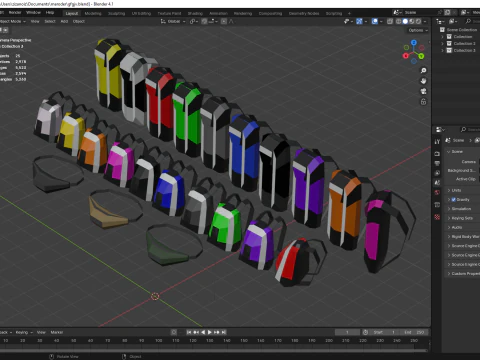Click new scene icon beside Scene field
This screenshot has width=480, height=360.
447,12
